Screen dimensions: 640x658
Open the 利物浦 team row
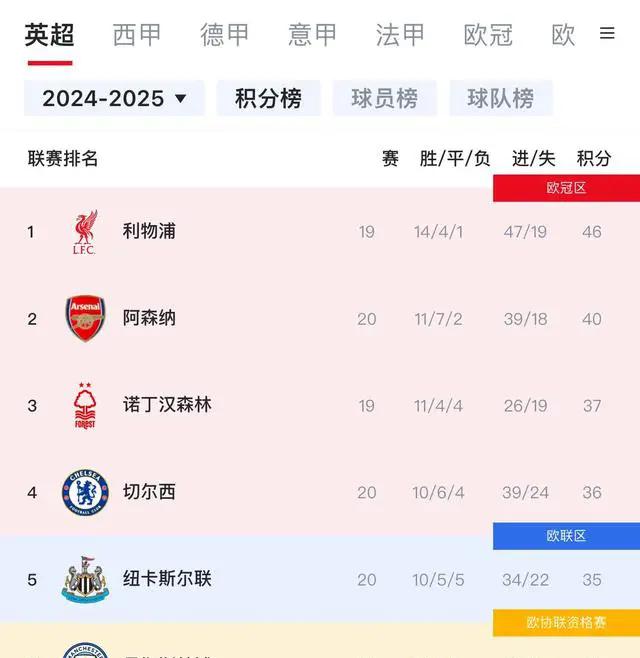tap(320, 232)
